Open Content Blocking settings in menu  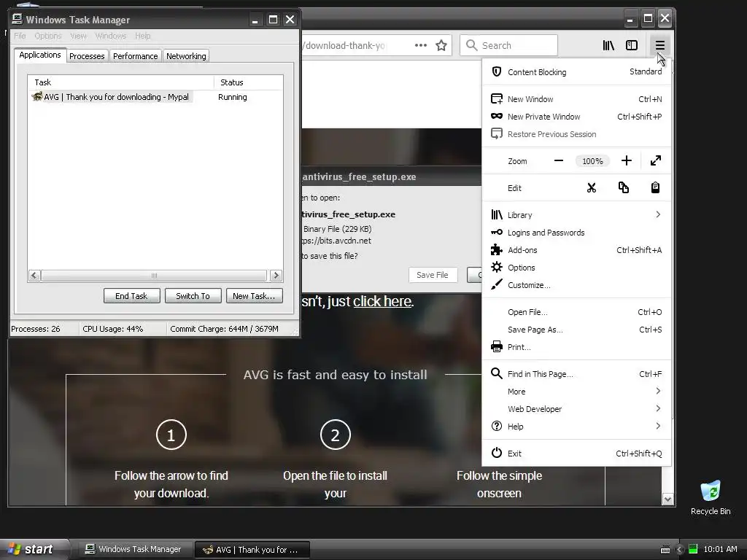coord(576,72)
